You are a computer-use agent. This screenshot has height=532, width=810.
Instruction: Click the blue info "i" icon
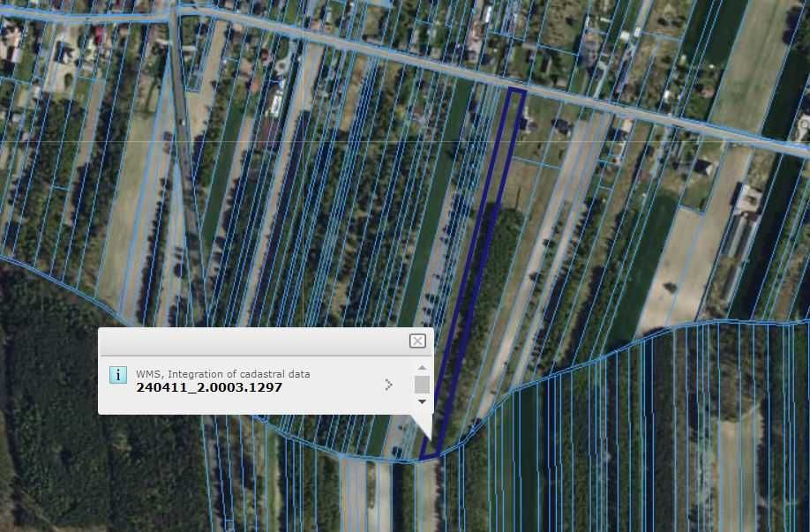click(117, 375)
